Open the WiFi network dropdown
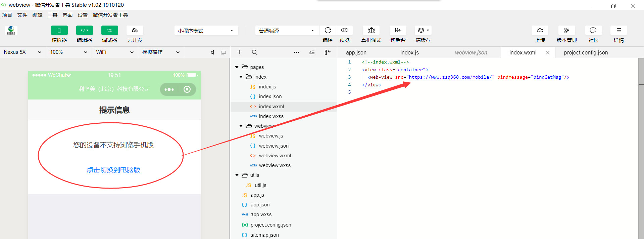 pyautogui.click(x=114, y=52)
